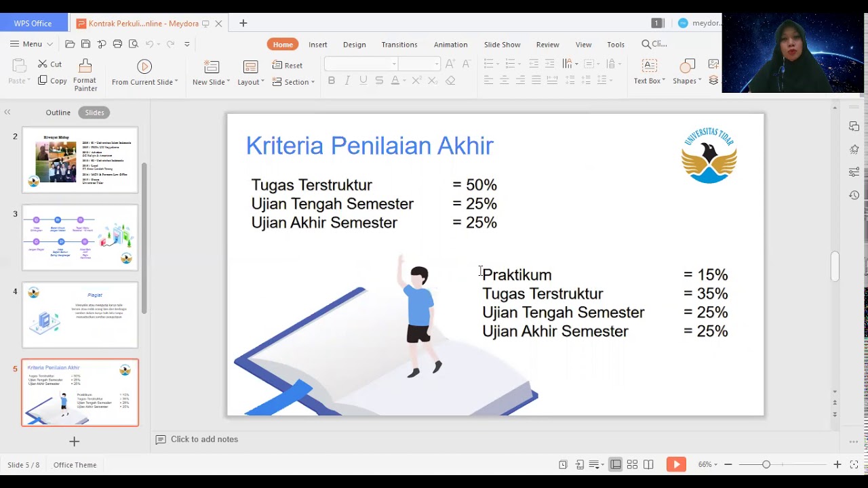Click the Print icon in quick access bar
This screenshot has height=488, width=868.
tap(117, 44)
